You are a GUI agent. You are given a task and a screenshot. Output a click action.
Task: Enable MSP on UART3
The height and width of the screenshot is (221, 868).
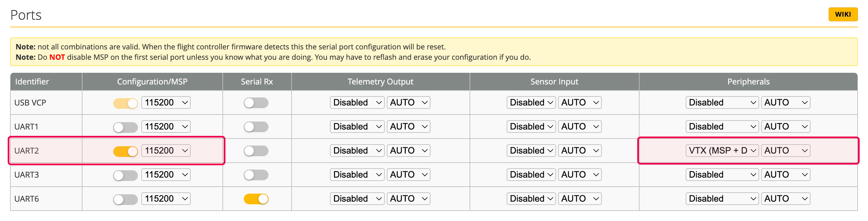(125, 175)
